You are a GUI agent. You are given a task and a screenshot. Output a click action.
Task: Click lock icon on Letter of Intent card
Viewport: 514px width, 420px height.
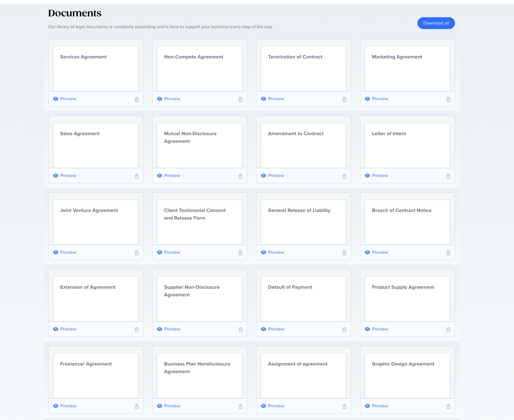(x=448, y=176)
